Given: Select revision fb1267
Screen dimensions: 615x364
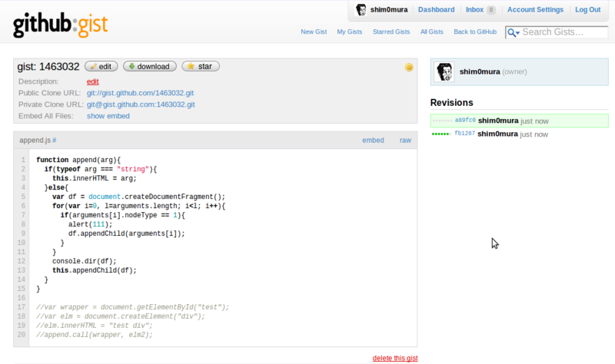Looking at the screenshot, I should click(x=464, y=134).
